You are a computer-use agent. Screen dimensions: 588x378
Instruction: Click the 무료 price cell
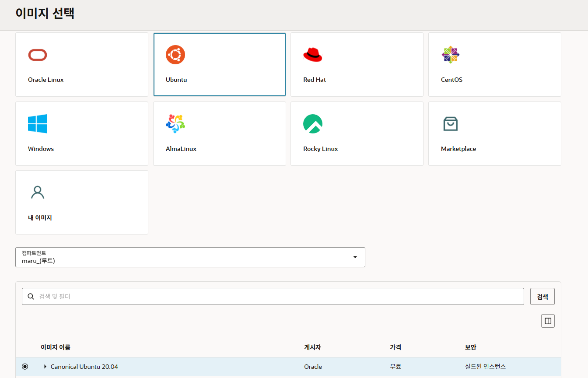tap(395, 367)
